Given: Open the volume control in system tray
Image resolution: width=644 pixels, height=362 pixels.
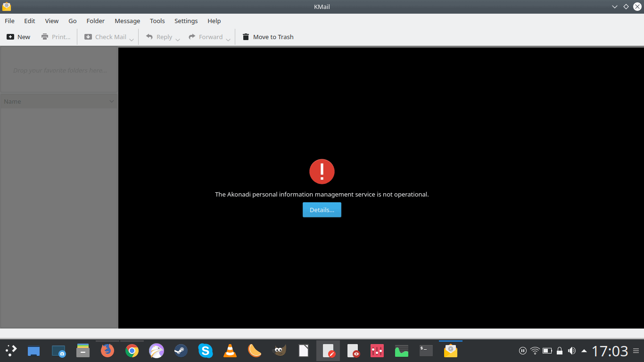Looking at the screenshot, I should 572,351.
